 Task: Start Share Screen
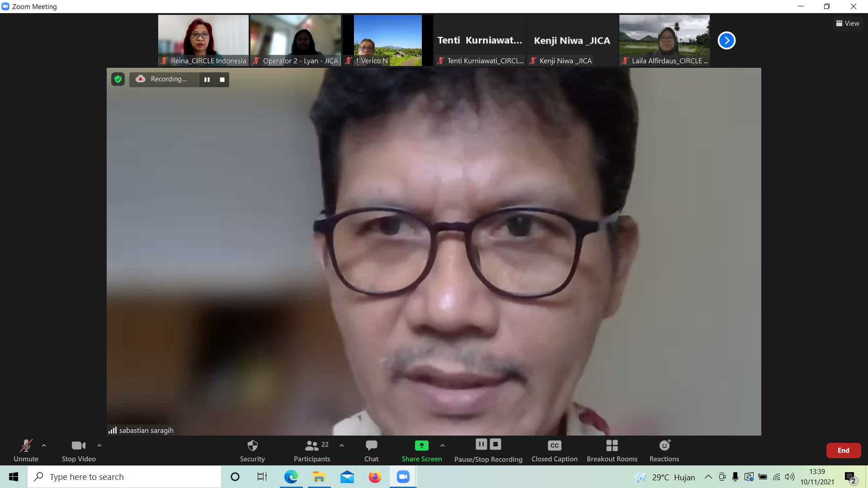pyautogui.click(x=422, y=450)
